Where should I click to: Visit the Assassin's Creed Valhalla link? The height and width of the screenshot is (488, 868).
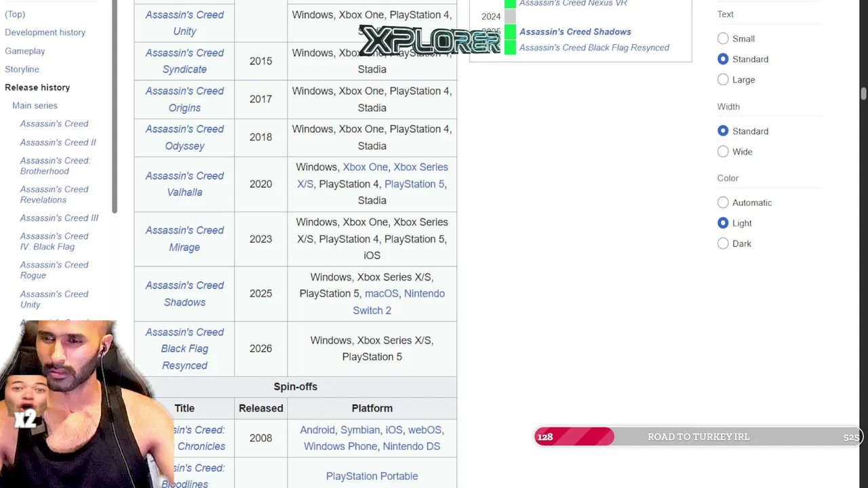[x=184, y=184]
